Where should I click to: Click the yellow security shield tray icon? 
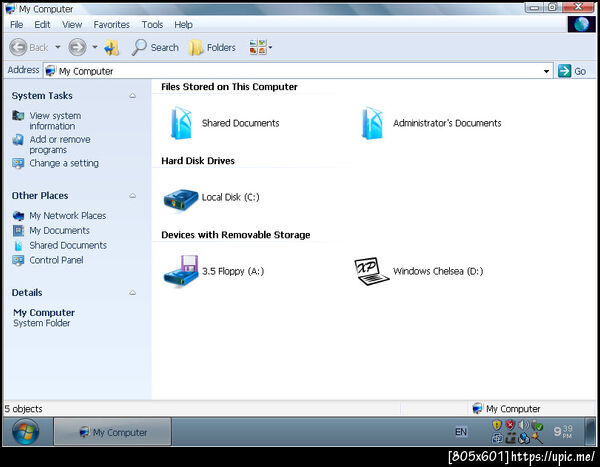coord(497,425)
